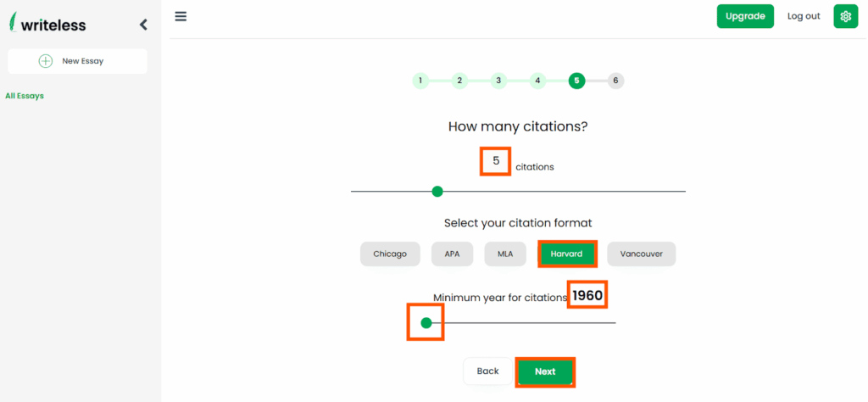Viewport: 868px width, 402px height.
Task: Click the hamburger menu icon
Action: click(x=181, y=16)
